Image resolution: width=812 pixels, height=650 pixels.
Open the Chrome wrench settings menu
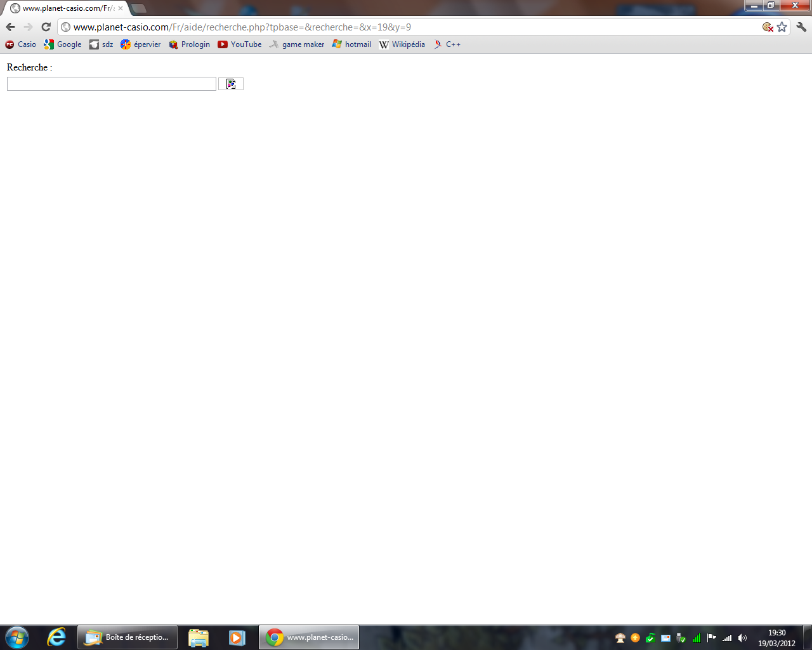click(801, 27)
